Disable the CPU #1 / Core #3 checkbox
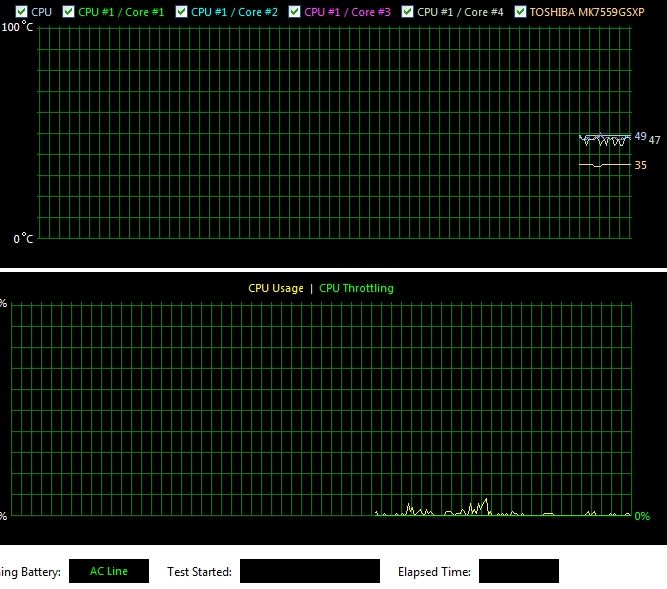 294,12
